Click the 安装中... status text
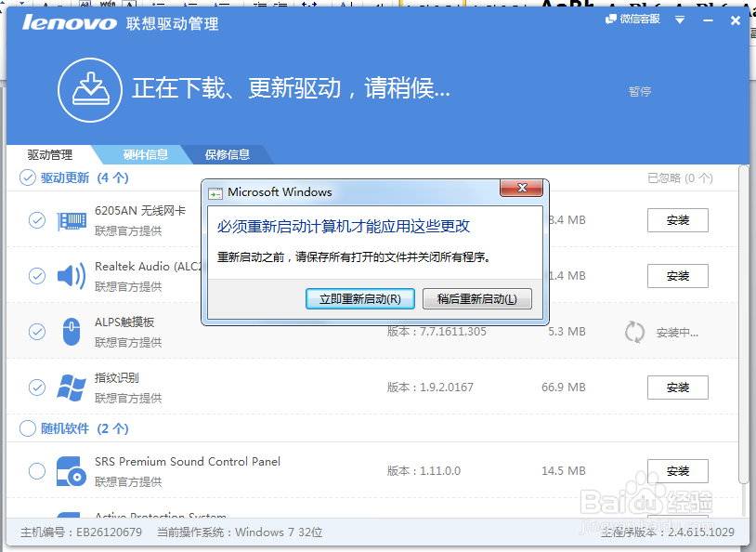Viewport: 756px width, 552px height. [x=677, y=333]
